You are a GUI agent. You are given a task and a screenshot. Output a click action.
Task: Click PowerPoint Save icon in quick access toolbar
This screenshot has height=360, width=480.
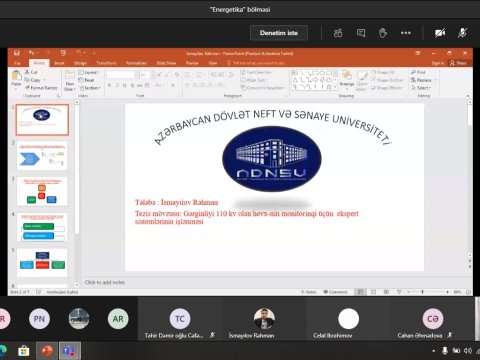point(17,53)
